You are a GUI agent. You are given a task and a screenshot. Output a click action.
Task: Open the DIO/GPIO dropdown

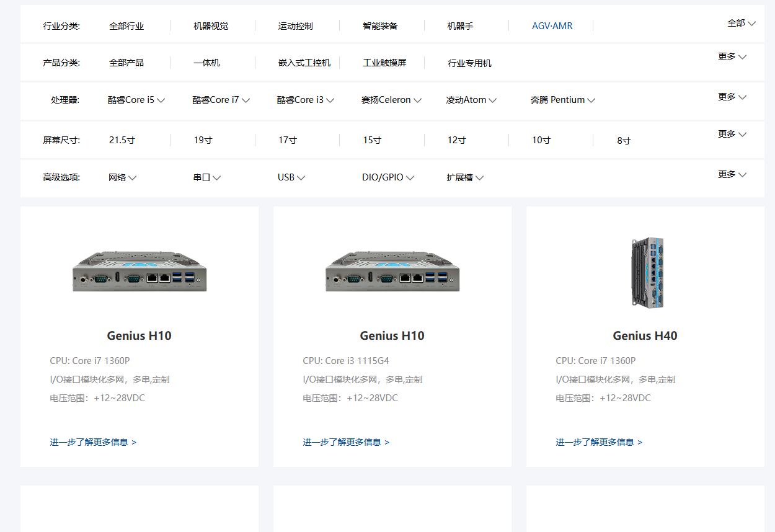[x=388, y=177]
